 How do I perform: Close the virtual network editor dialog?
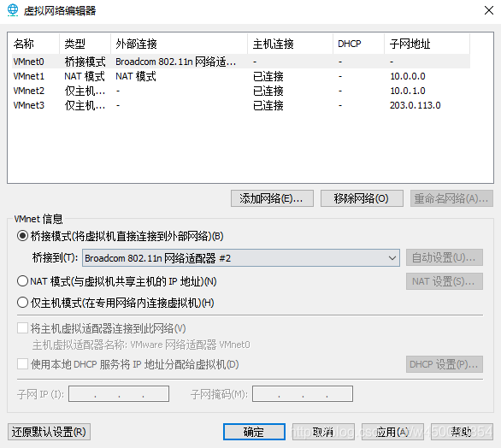488,10
